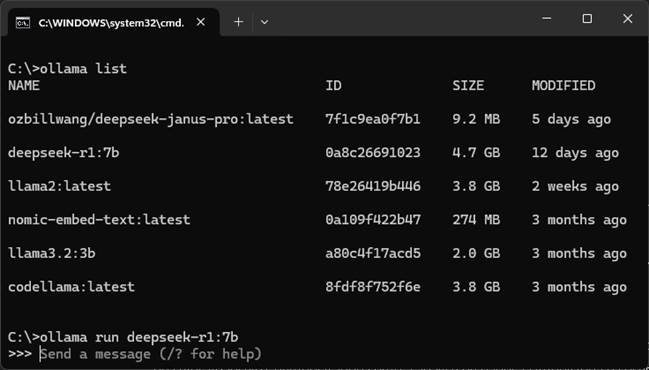
Task: Select the C:\WINDOWS\system32\cmd tab
Action: pyautogui.click(x=113, y=22)
